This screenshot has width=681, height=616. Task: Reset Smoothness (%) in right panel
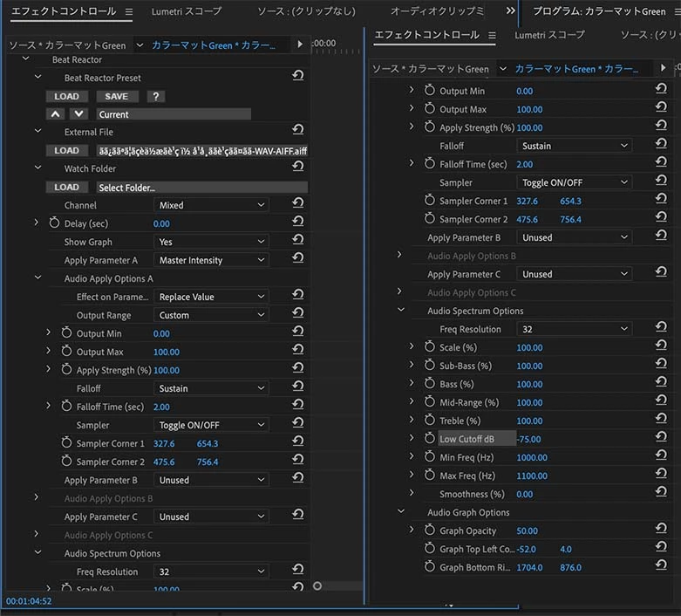click(661, 491)
